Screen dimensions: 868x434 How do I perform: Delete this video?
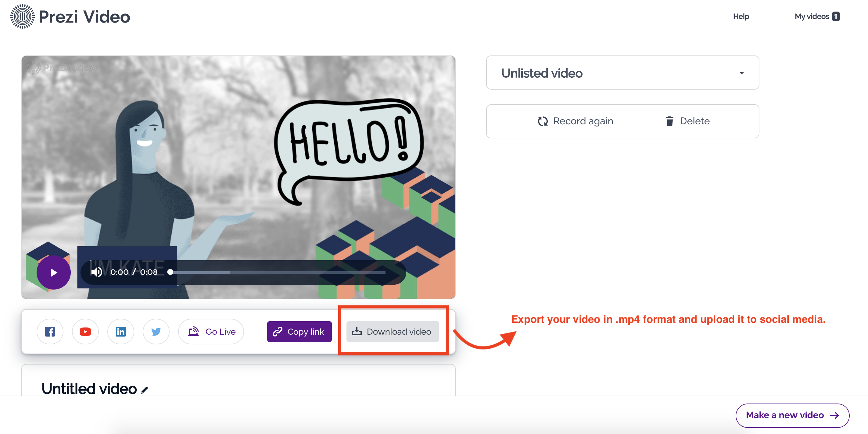tap(687, 121)
